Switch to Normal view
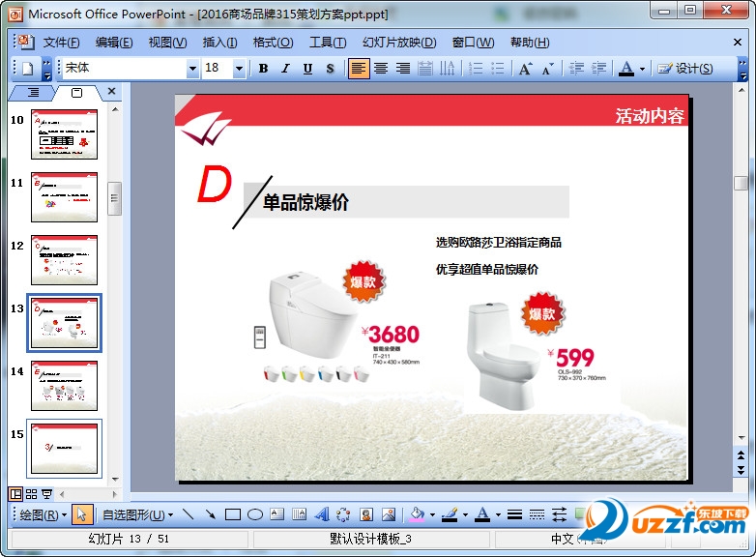Image resolution: width=756 pixels, height=557 pixels. (x=15, y=494)
